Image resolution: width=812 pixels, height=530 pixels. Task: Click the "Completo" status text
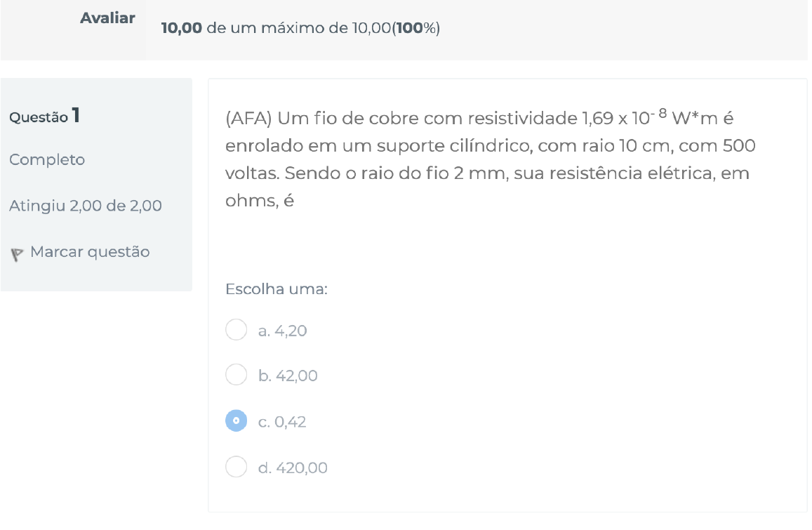pos(47,160)
